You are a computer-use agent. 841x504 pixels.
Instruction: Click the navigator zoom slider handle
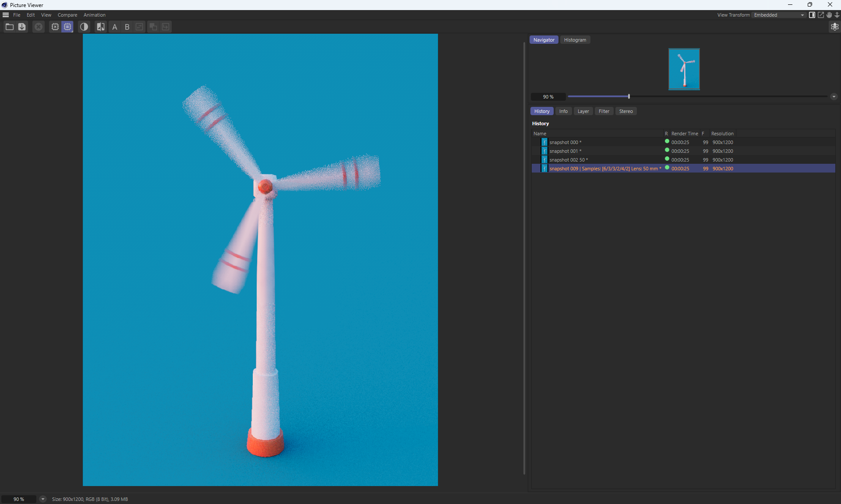[x=629, y=96]
